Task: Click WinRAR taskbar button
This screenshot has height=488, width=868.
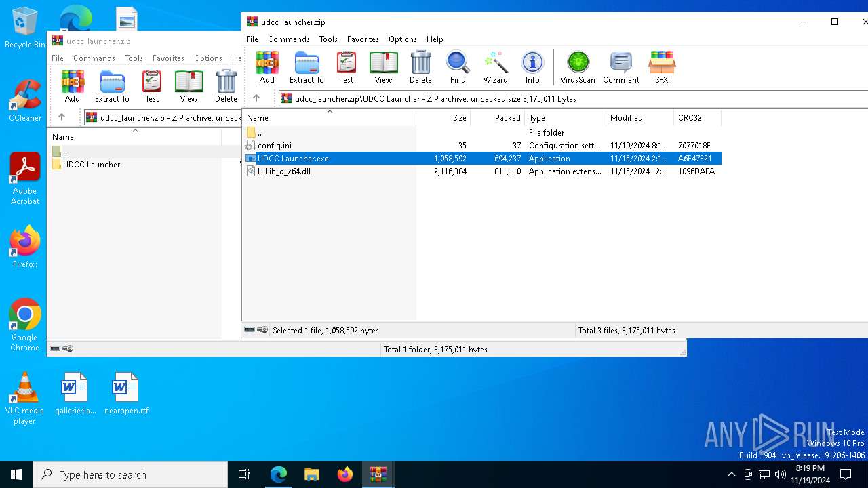Action: coord(378,474)
